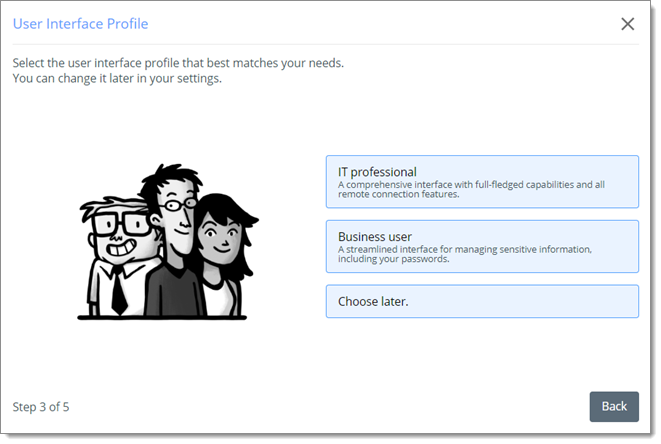The height and width of the screenshot is (444, 661).
Task: Click 'Select the user interface profile' sentence
Action: click(x=178, y=63)
